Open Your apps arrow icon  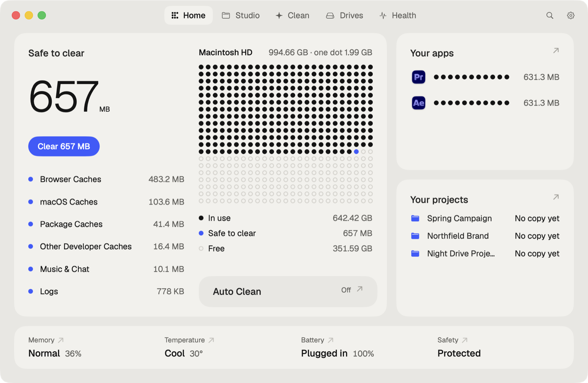click(556, 51)
